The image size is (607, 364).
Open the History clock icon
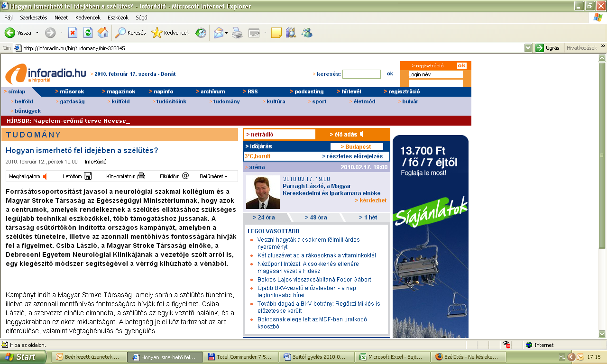click(201, 33)
